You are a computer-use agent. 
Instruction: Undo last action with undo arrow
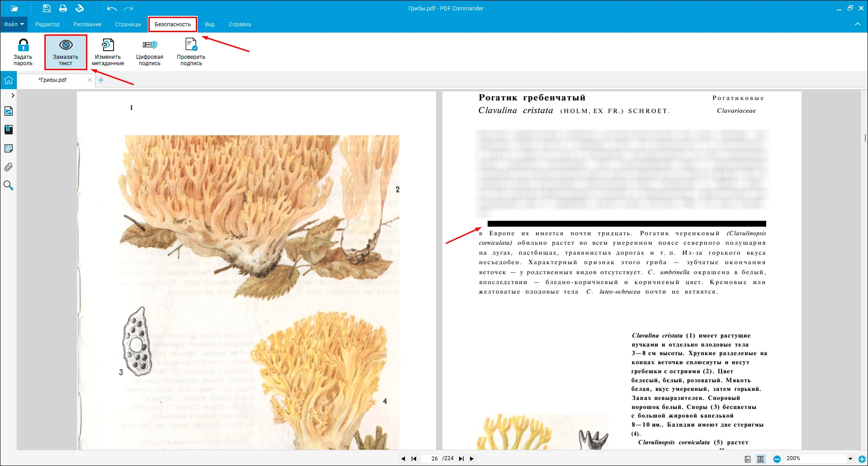pyautogui.click(x=112, y=8)
